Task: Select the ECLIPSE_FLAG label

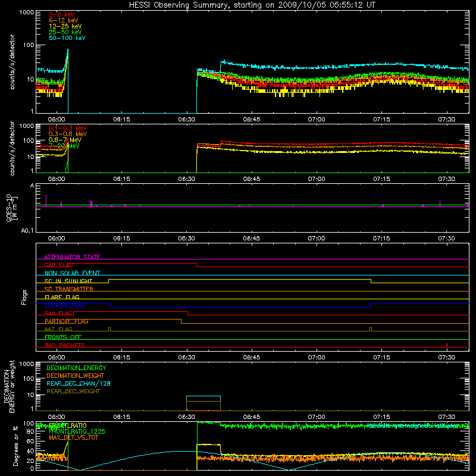Action: pyautogui.click(x=65, y=305)
